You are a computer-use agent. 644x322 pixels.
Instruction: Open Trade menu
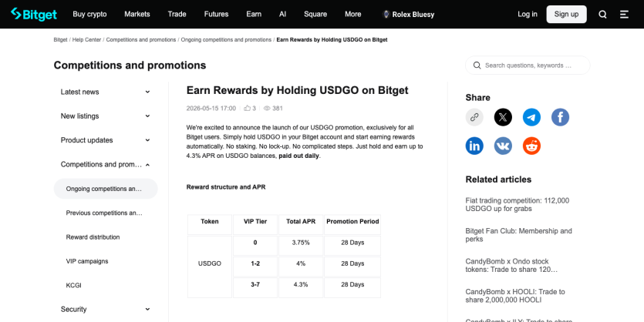pos(177,15)
